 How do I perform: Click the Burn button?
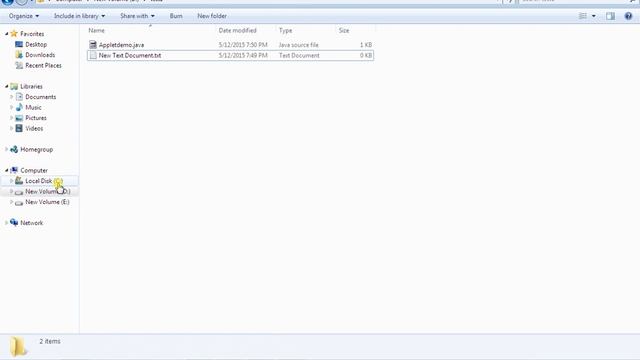[x=176, y=16]
